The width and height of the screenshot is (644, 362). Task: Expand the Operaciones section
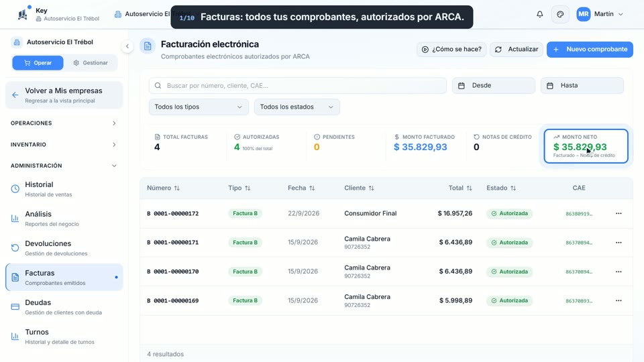pos(64,123)
